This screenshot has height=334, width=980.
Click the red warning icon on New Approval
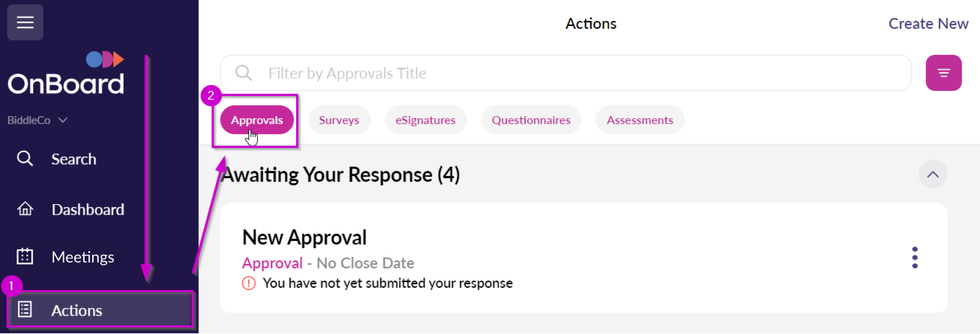pyautogui.click(x=249, y=283)
